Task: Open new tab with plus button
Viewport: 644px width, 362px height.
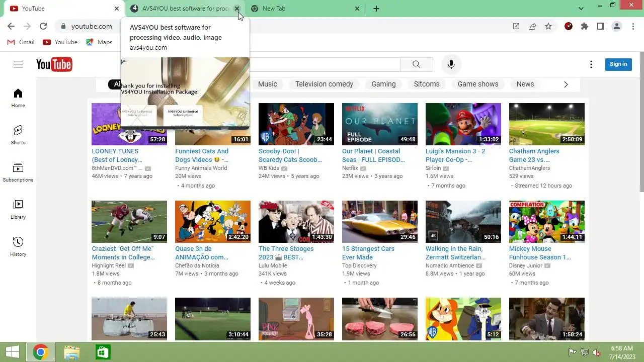Action: coord(376,9)
